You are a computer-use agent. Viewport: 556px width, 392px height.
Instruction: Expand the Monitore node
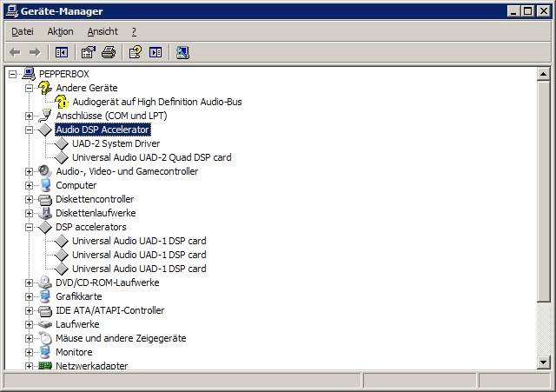tap(29, 352)
